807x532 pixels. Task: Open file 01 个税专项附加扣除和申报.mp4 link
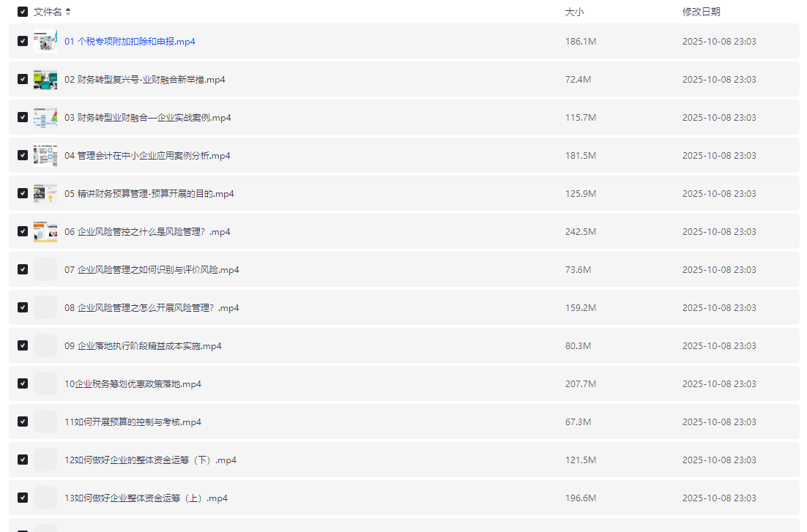point(130,42)
